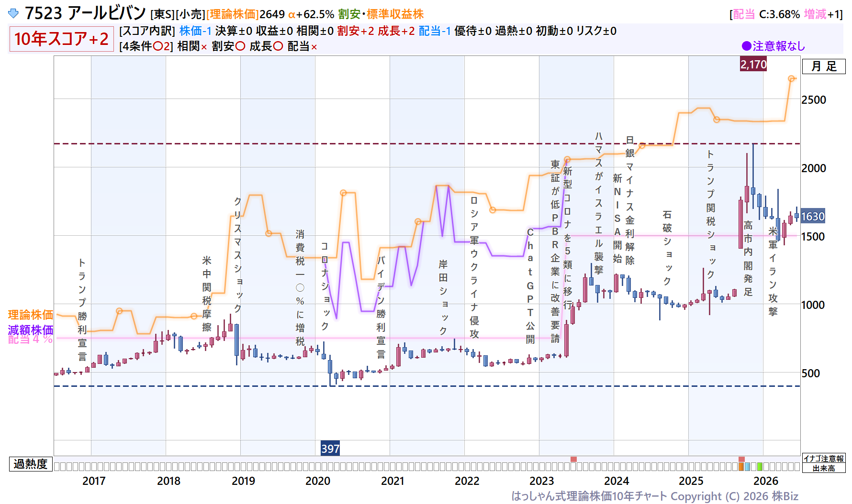Click the [小売] sector label
Viewport: 852px width, 504px height.
click(191, 14)
